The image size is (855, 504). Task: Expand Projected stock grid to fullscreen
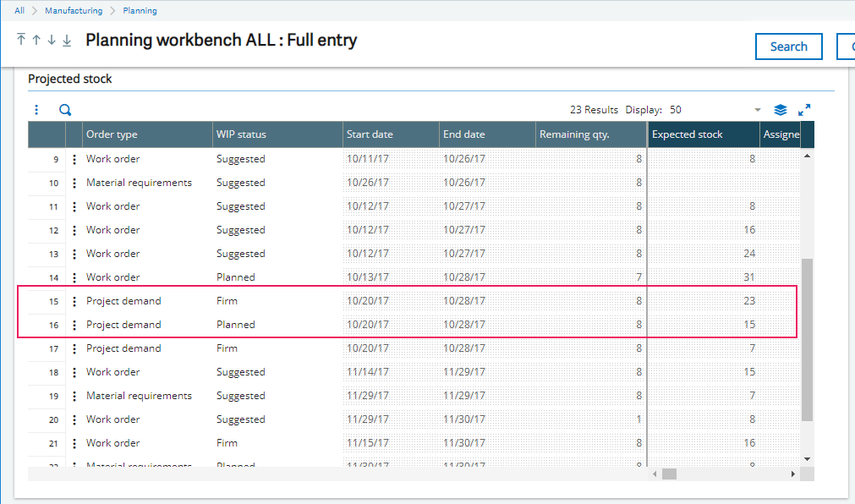pos(804,110)
